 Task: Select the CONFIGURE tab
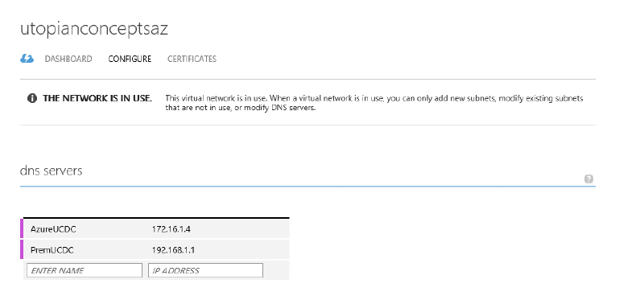click(130, 59)
